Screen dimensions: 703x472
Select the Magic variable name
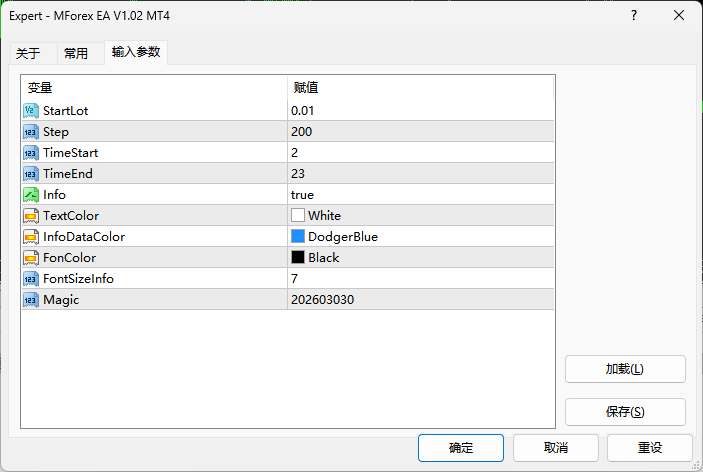61,300
